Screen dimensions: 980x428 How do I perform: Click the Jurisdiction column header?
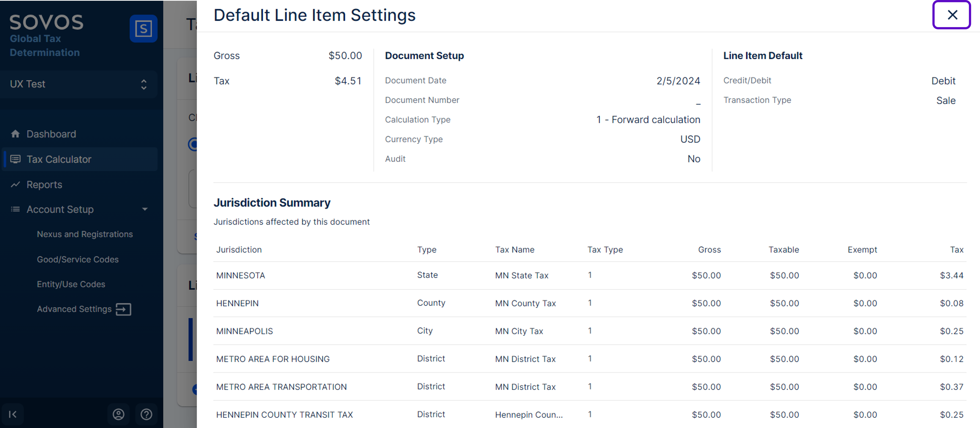click(x=239, y=250)
